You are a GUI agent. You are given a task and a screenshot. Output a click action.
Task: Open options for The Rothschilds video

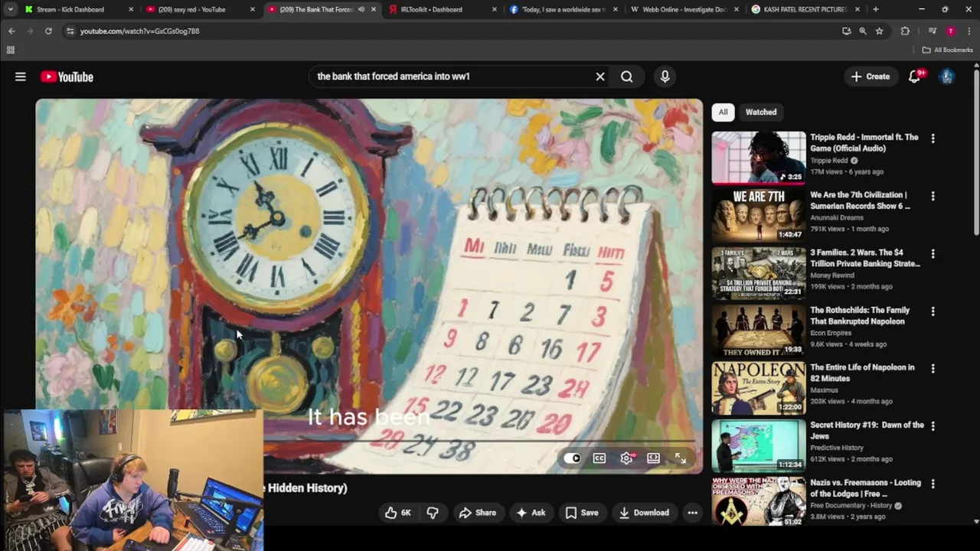point(933,311)
